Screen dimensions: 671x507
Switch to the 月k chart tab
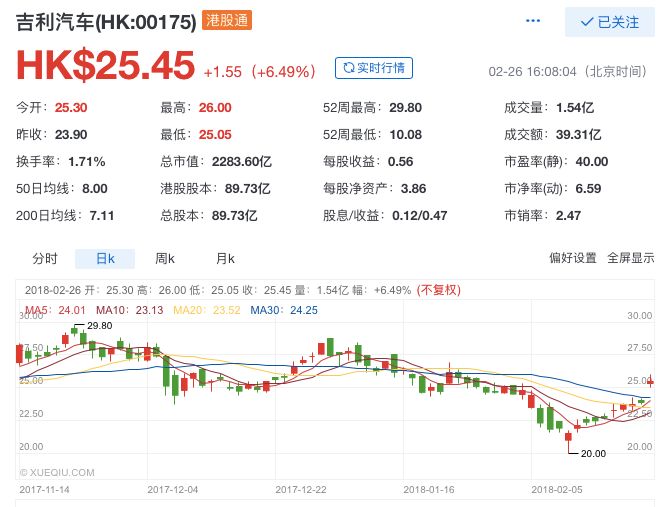(225, 258)
